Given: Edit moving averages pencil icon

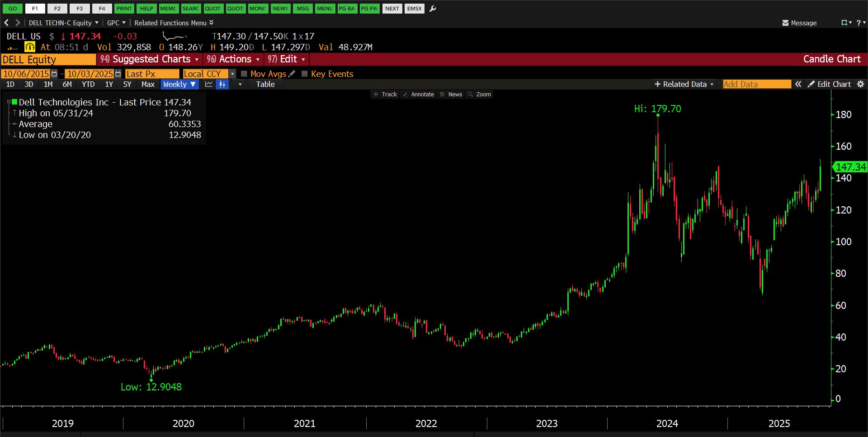Looking at the screenshot, I should pyautogui.click(x=292, y=74).
